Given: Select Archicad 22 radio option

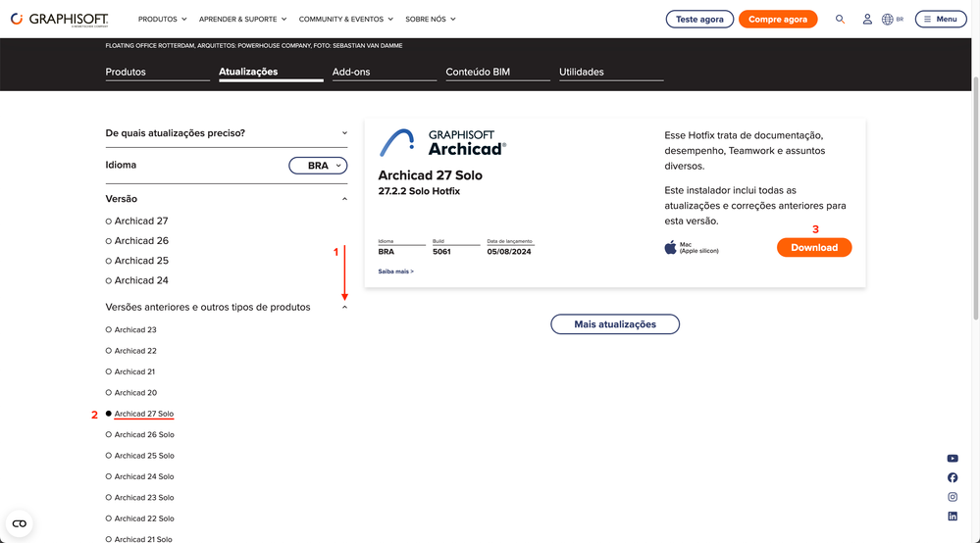Looking at the screenshot, I should (109, 351).
